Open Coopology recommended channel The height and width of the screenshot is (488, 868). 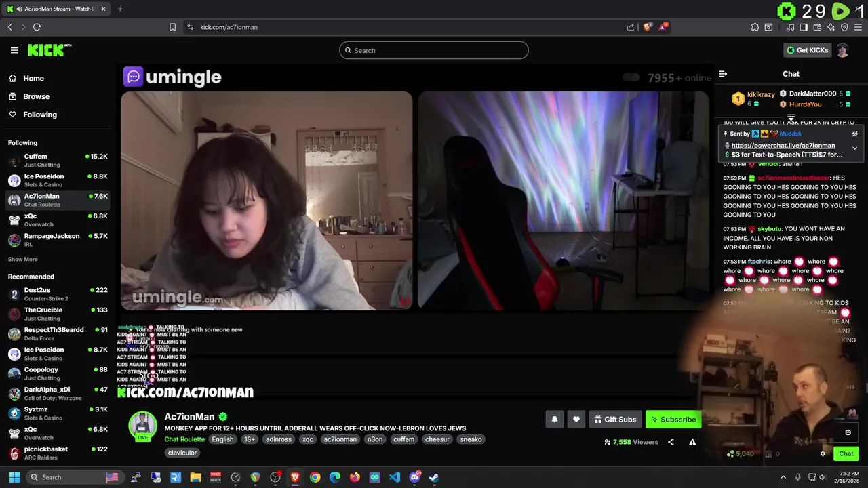pyautogui.click(x=58, y=373)
